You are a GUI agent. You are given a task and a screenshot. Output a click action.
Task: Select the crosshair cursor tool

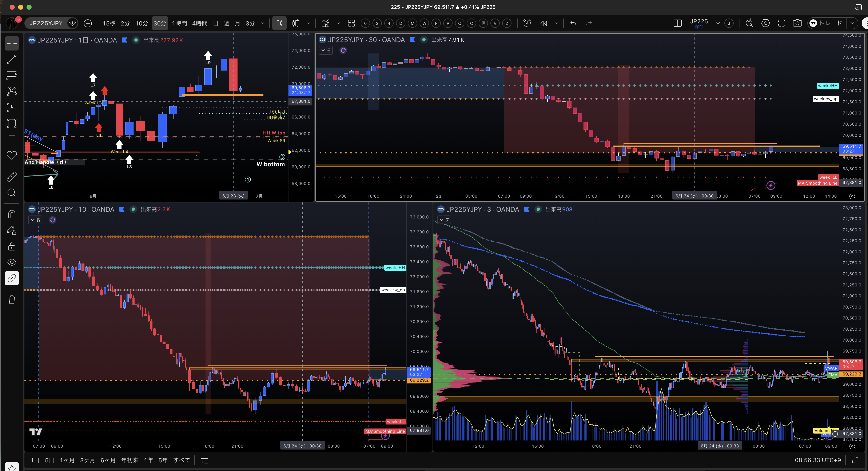point(12,43)
